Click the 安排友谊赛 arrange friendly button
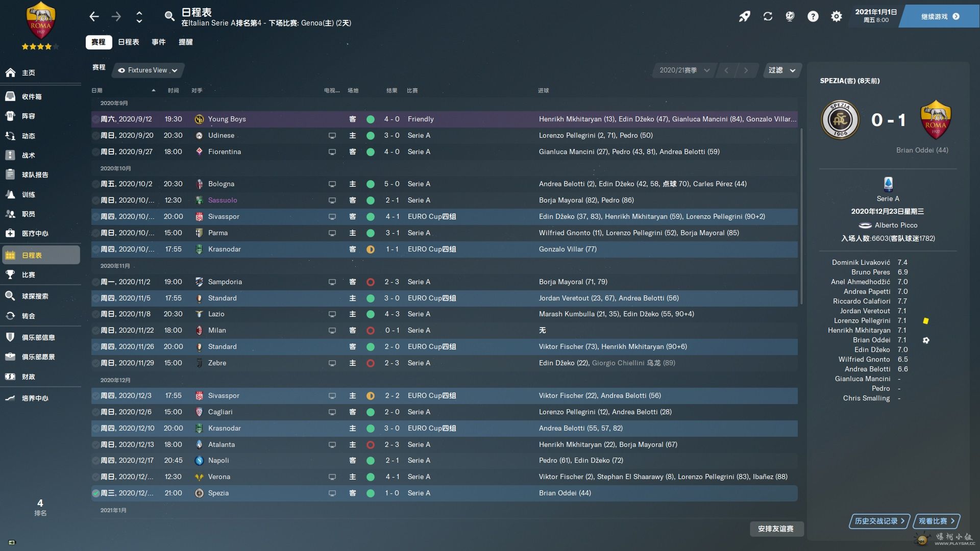Screen dimensions: 980x551 tap(775, 529)
